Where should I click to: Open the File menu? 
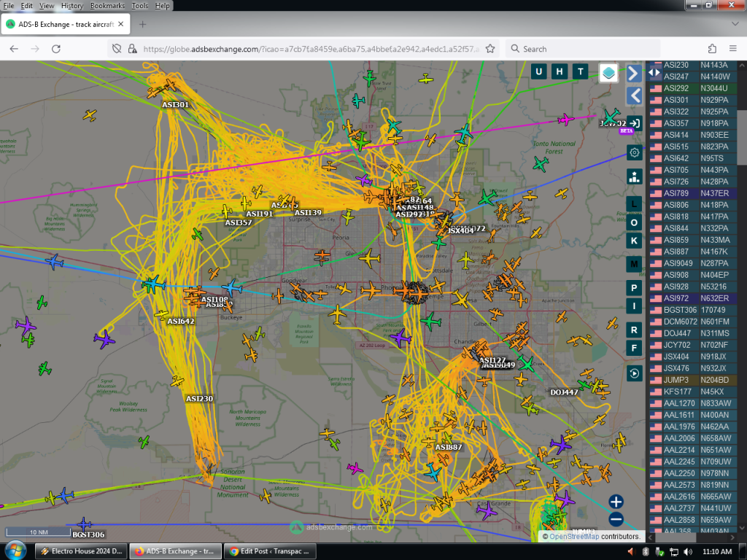(x=9, y=6)
